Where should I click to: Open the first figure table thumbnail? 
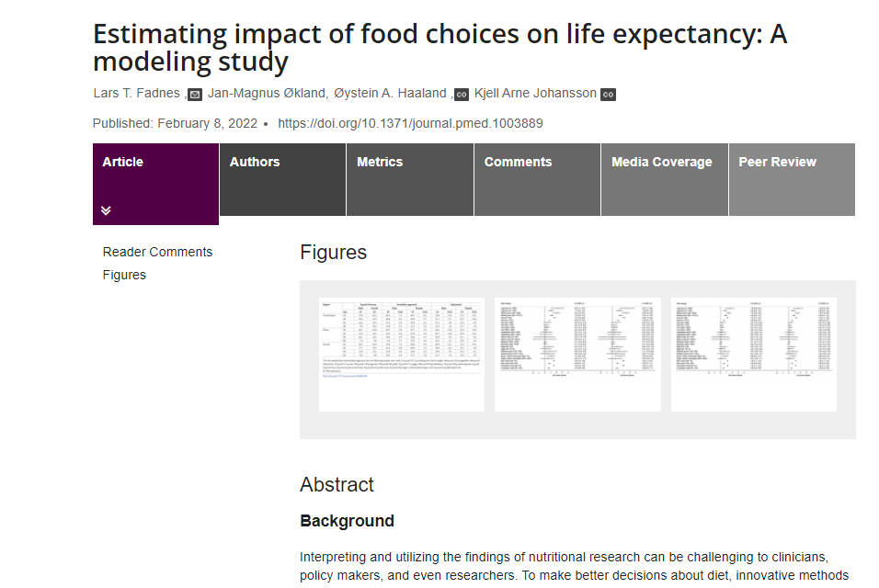coord(402,355)
